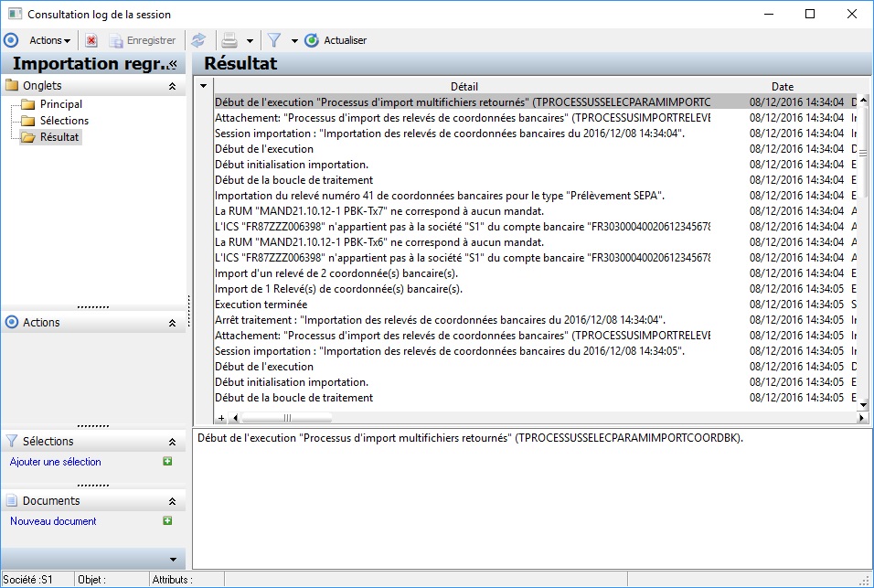Viewport: 874px width, 588px height.
Task: Select row 'Début de la boucle de traitement' at 14:34:05
Action: (x=535, y=398)
